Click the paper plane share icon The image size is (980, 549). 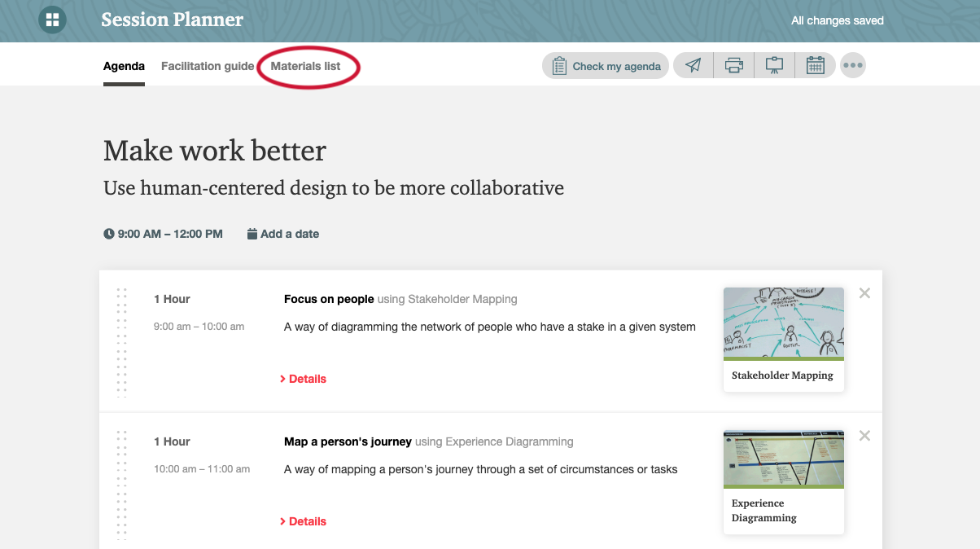pos(693,66)
